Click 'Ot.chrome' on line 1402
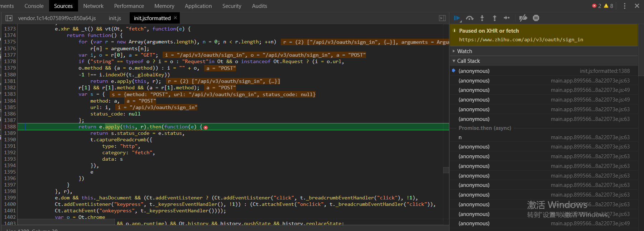This screenshot has height=231, width=644. point(92,217)
